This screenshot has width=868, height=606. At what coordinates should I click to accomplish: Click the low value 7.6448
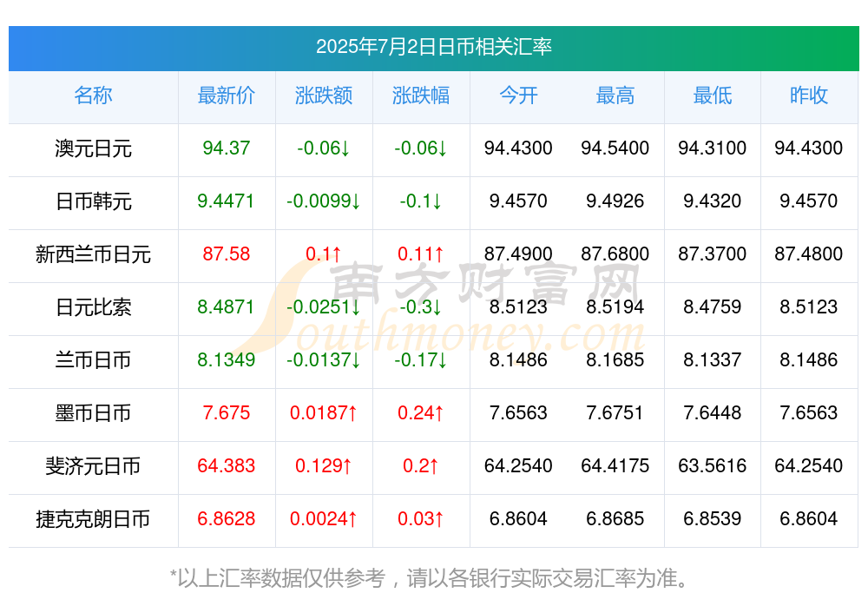point(712,412)
